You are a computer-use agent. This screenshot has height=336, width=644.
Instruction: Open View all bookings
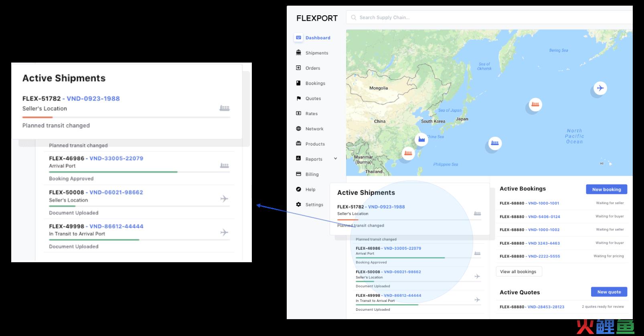coord(518,271)
